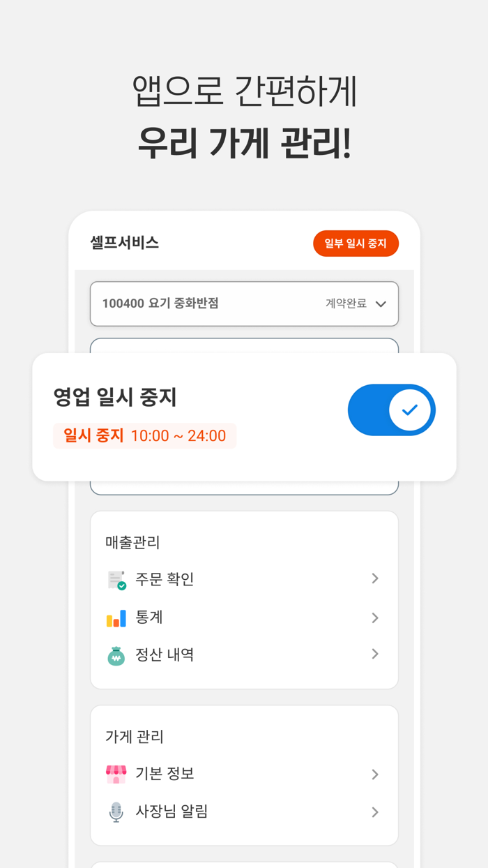
Task: Expand the 계약완료 store selector dropdown
Action: coord(381,304)
